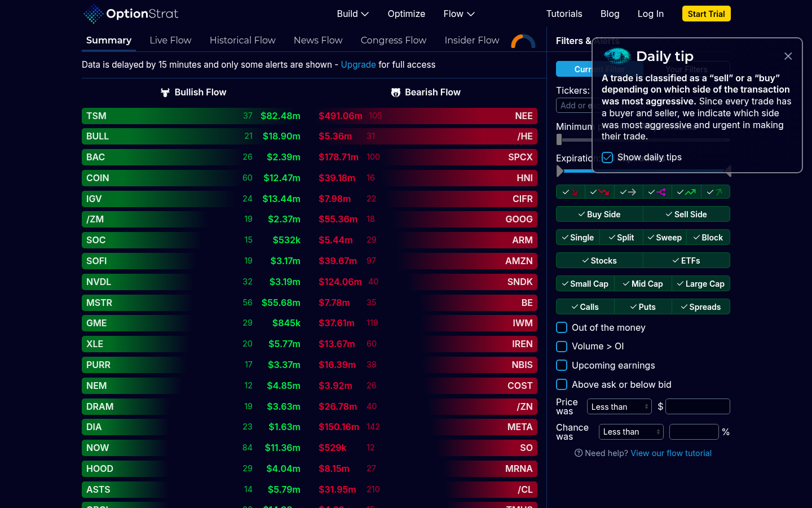Toggle the Calls filter
The width and height of the screenshot is (812, 508).
click(x=585, y=307)
